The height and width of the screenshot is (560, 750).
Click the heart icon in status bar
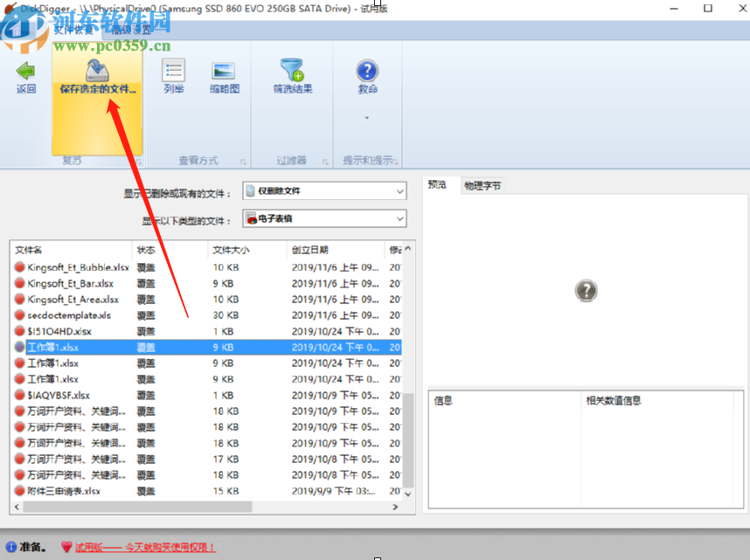[x=66, y=547]
